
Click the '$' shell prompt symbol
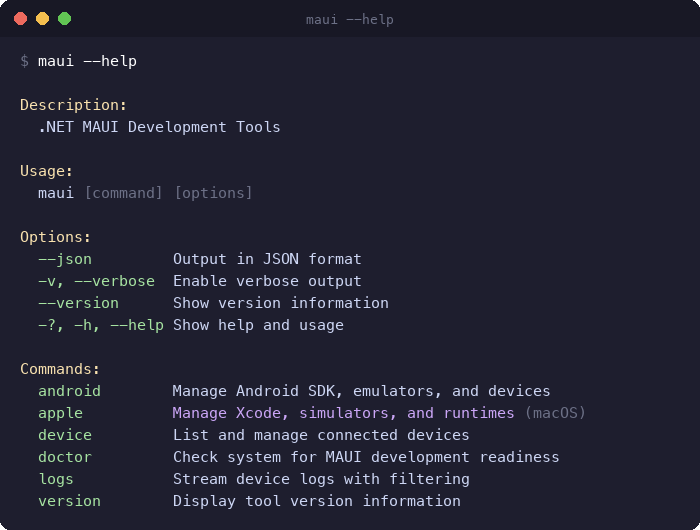point(25,61)
